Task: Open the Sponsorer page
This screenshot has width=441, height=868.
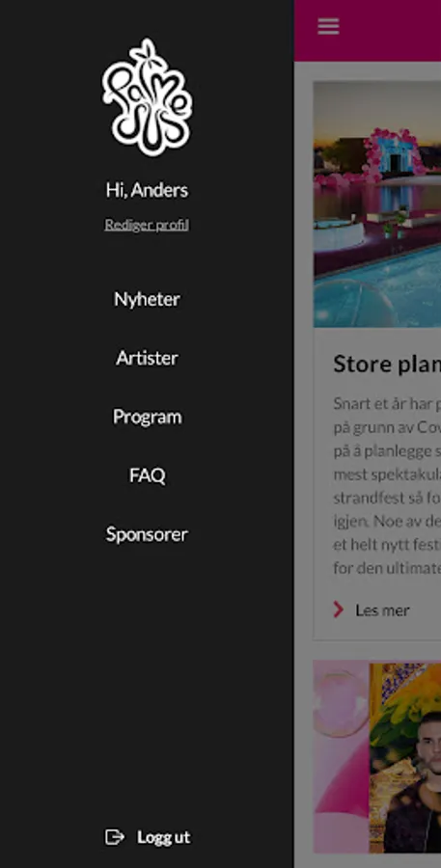Action: point(147,534)
